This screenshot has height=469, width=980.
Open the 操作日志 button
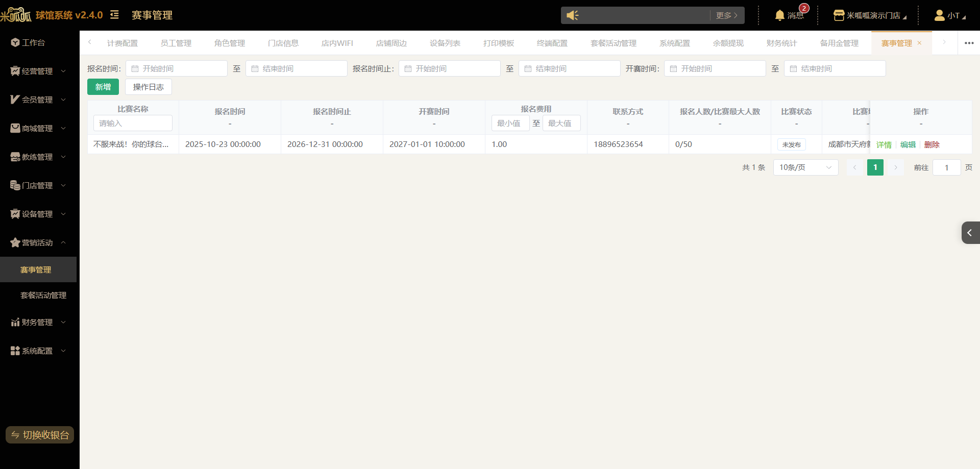coord(149,87)
